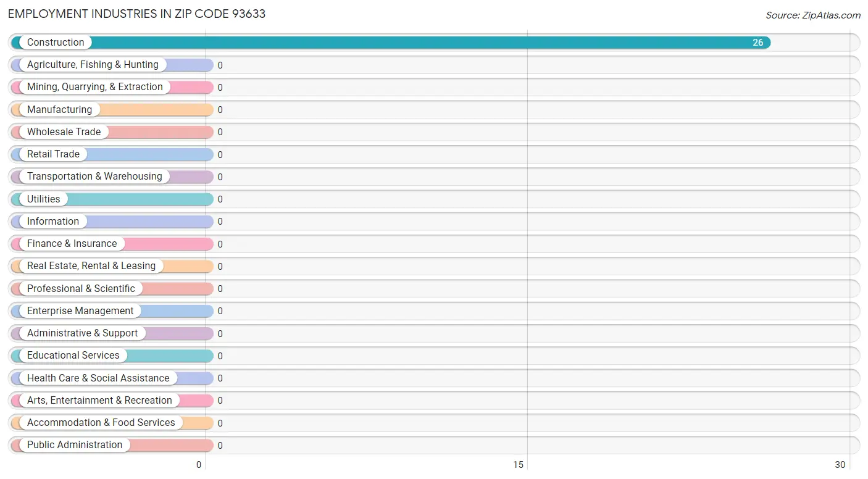The width and height of the screenshot is (868, 479).
Task: Click the 0 value next to Retail Trade
Action: 220,154
